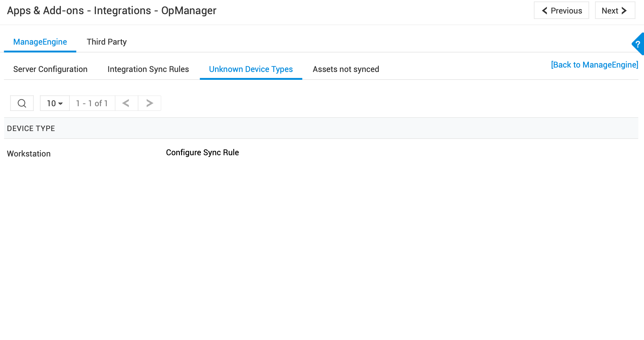Image resolution: width=644 pixels, height=340 pixels.
Task: Switch to the ManageEngine tab
Action: [40, 42]
